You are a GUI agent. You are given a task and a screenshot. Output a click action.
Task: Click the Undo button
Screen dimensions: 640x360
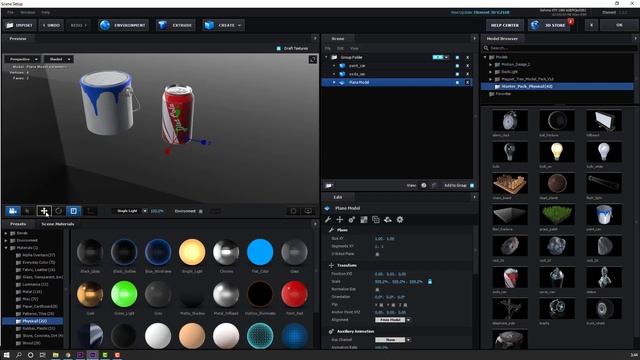51,25
